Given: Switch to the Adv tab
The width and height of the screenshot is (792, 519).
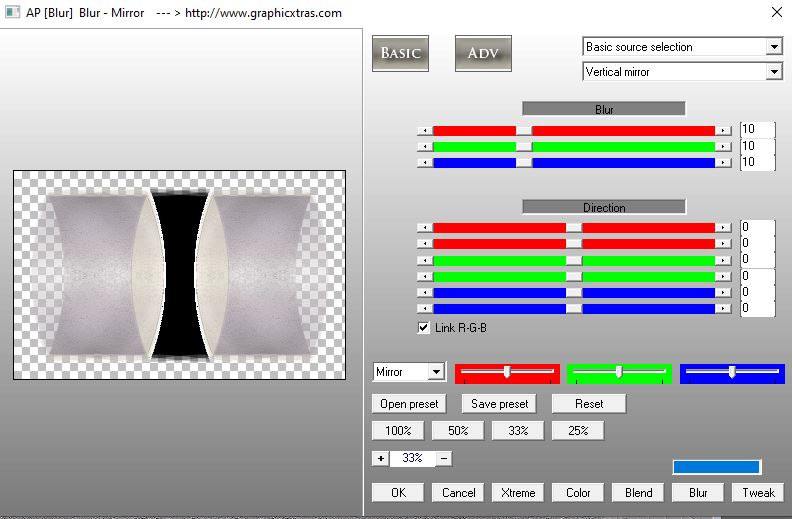Looking at the screenshot, I should [x=483, y=53].
